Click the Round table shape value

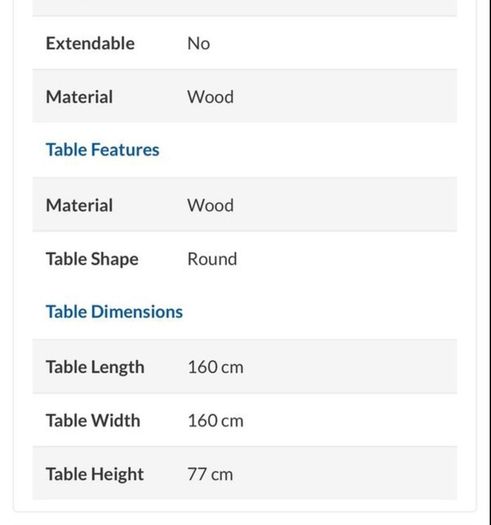[x=212, y=259]
